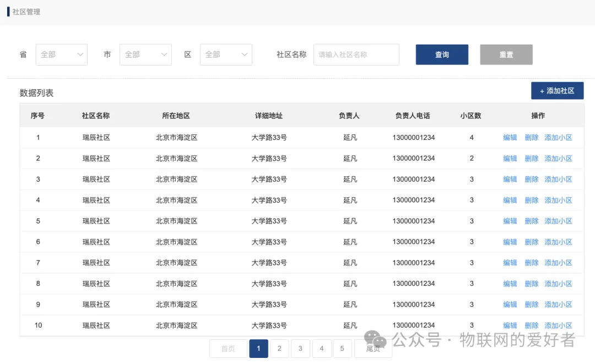Viewport: 595px width, 364px height.
Task: Delete the community in row 4
Action: point(532,200)
